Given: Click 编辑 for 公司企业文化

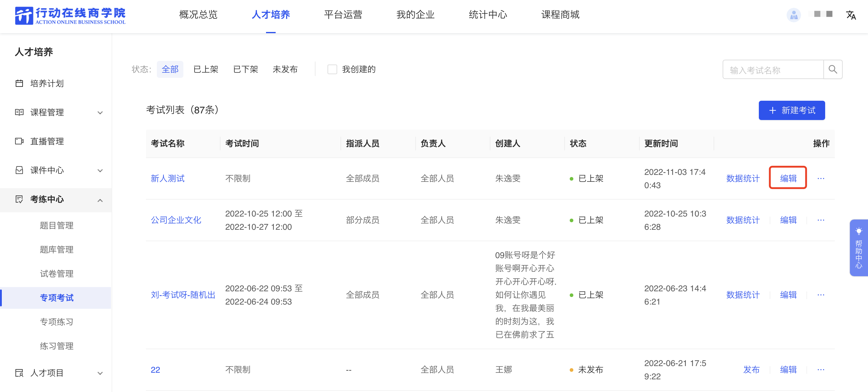Looking at the screenshot, I should [x=788, y=220].
